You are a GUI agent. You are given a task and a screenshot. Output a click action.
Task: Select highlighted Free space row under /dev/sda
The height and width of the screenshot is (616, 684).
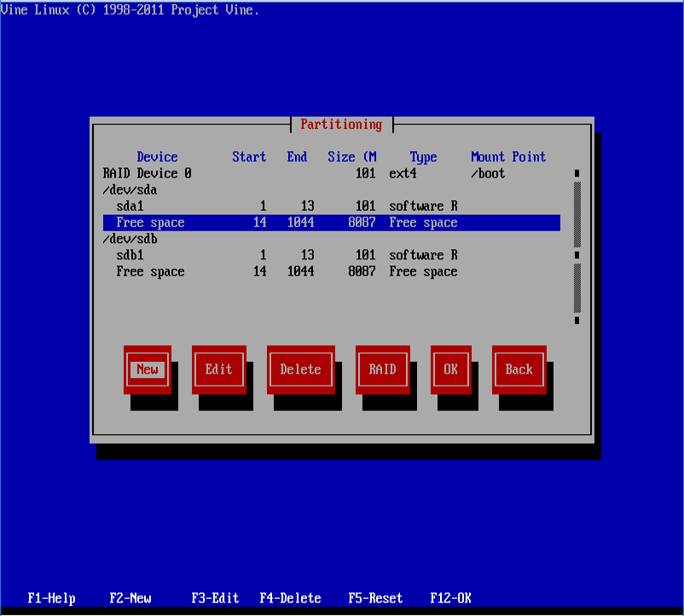pyautogui.click(x=332, y=223)
